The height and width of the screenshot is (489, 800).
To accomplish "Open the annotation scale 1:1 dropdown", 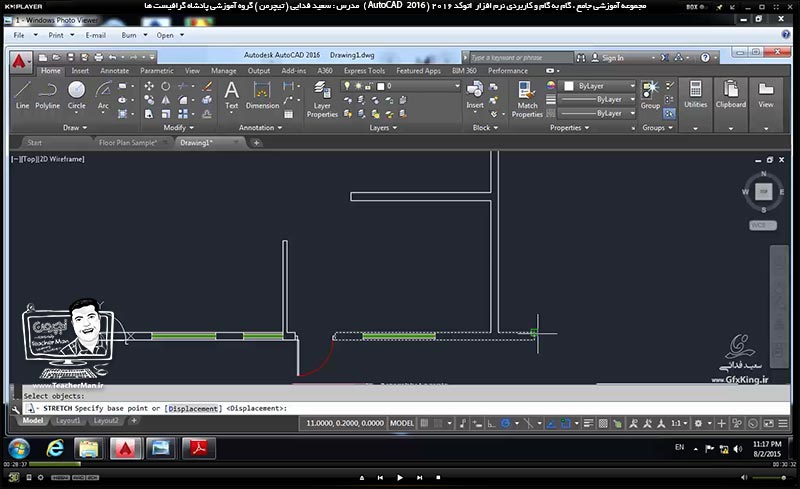I will [x=679, y=423].
